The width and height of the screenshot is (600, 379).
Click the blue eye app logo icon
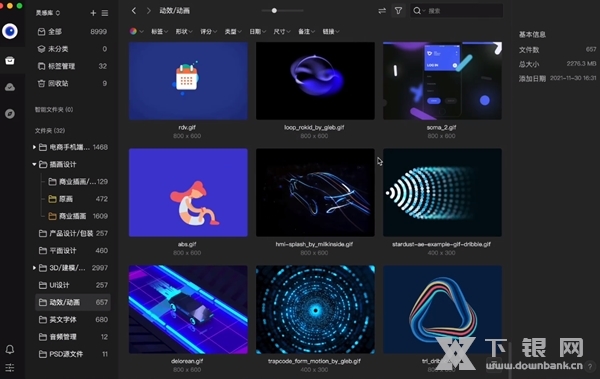(10, 31)
